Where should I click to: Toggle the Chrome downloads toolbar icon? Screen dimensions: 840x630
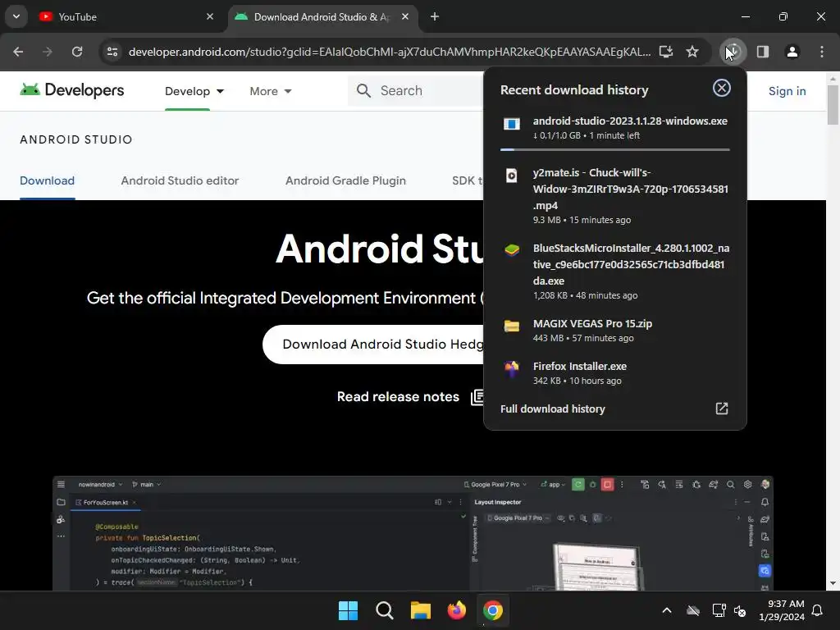[x=733, y=52]
